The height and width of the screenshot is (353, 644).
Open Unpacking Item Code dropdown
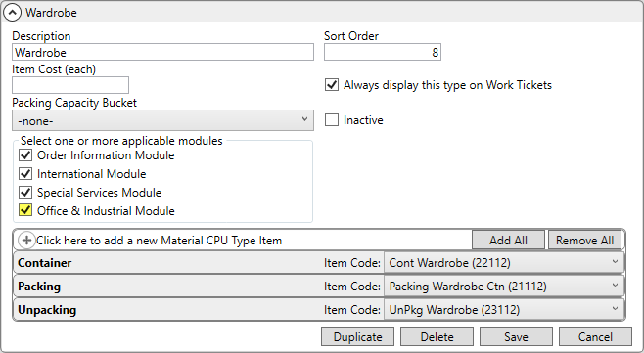[x=504, y=310]
